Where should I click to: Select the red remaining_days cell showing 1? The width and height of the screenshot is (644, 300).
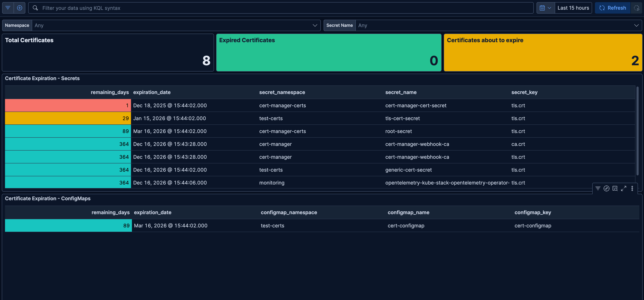click(68, 105)
